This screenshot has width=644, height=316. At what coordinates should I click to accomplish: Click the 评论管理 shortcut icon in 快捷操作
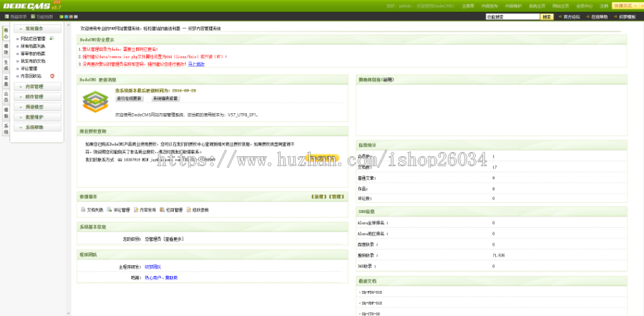109,209
